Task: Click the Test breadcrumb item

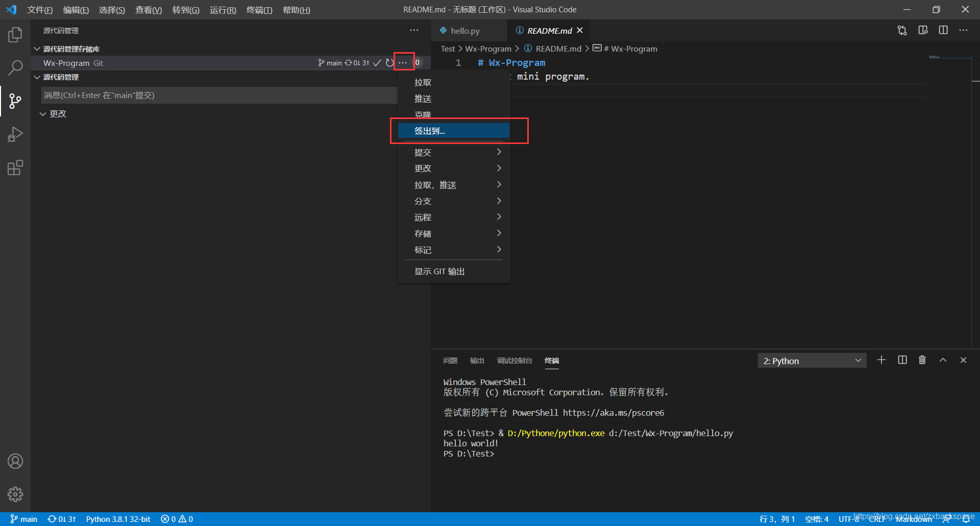Action: click(448, 49)
